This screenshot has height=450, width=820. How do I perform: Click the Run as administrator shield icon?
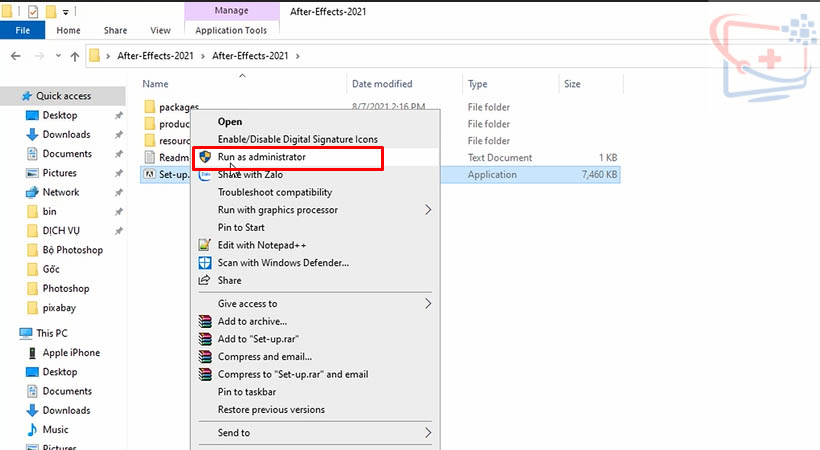click(205, 157)
